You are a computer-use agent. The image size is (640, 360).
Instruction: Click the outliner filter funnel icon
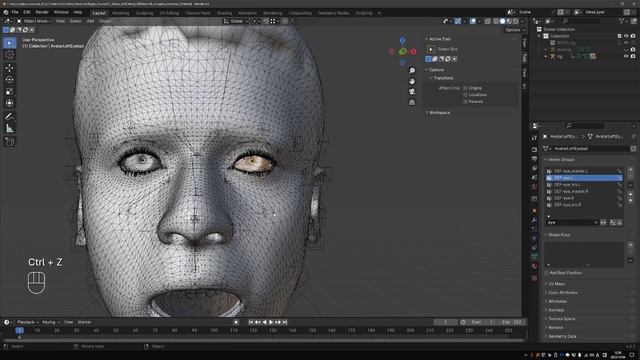pyautogui.click(x=622, y=21)
